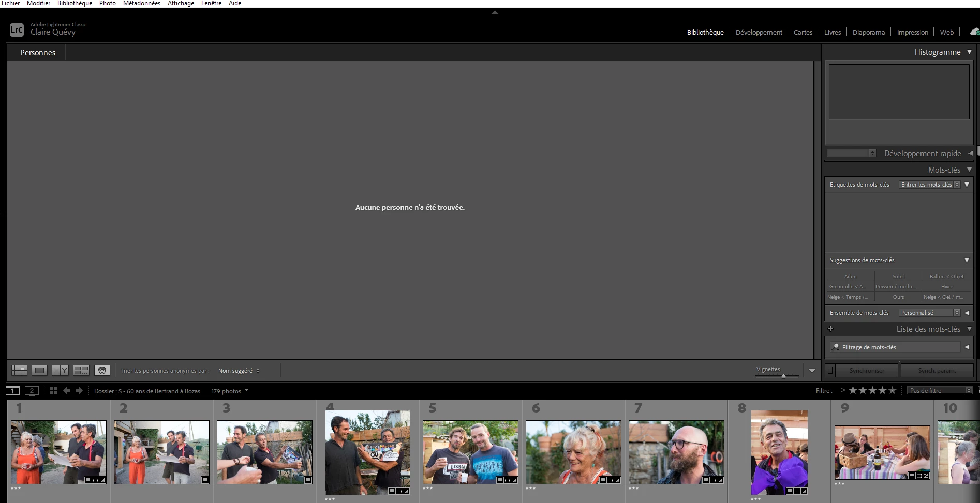Show the hidden top panel arrow
This screenshot has height=503, width=980.
495,12
